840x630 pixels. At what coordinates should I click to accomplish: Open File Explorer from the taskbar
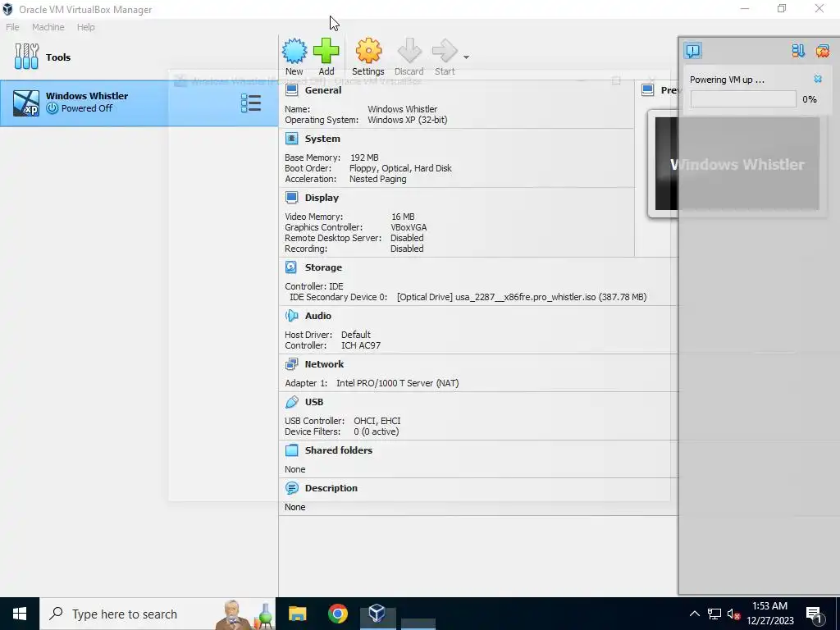[x=297, y=614]
